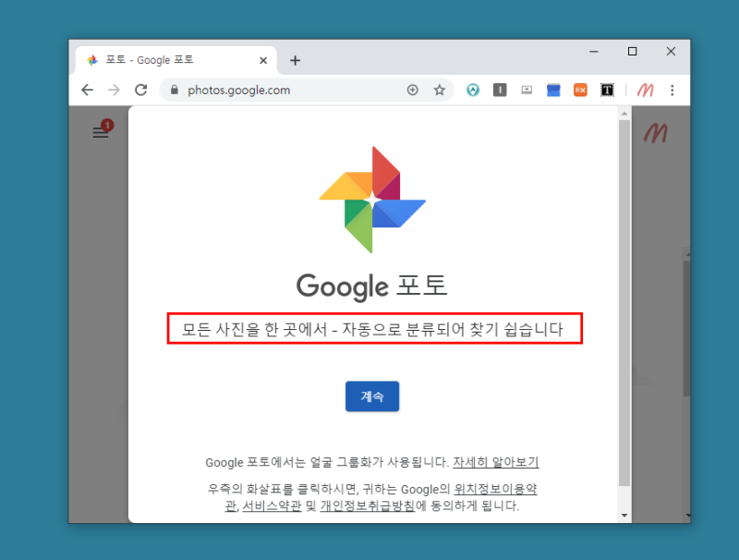Viewport: 739px width, 560px height.
Task: Open the 자세히 알아보기 link
Action: pyautogui.click(x=495, y=462)
